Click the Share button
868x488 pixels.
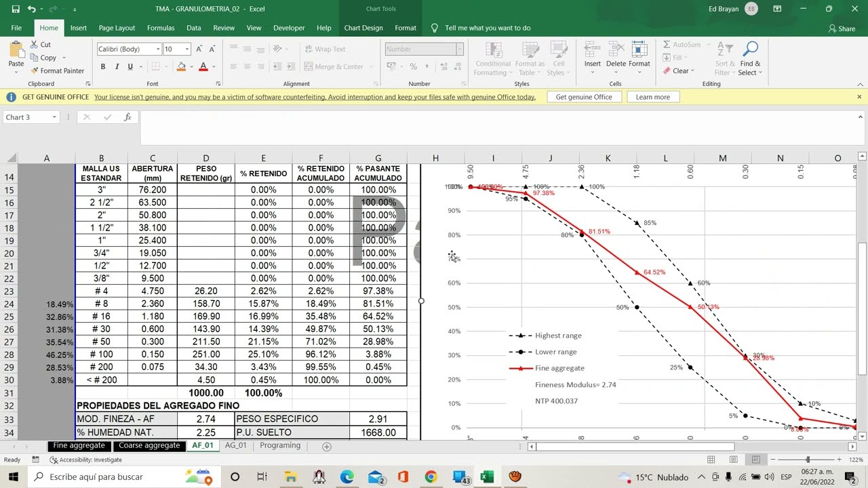(x=842, y=28)
